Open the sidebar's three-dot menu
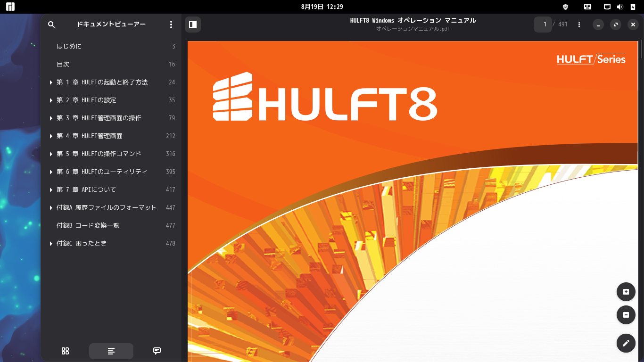644x362 pixels. pyautogui.click(x=171, y=25)
